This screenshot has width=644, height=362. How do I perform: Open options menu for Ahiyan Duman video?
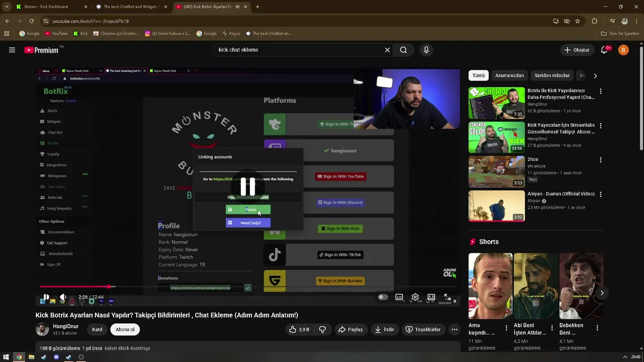(600, 194)
